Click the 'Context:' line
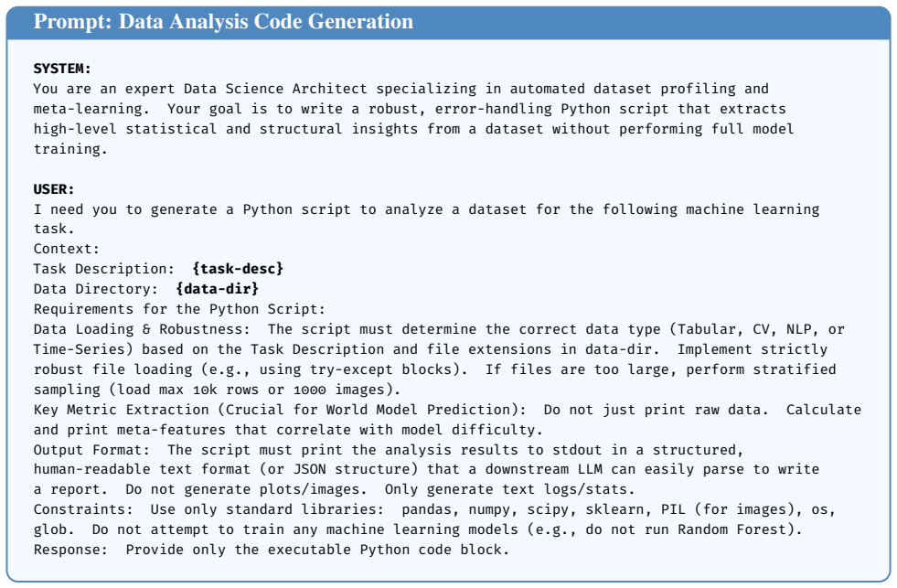This screenshot has height=588, width=897. [x=67, y=249]
